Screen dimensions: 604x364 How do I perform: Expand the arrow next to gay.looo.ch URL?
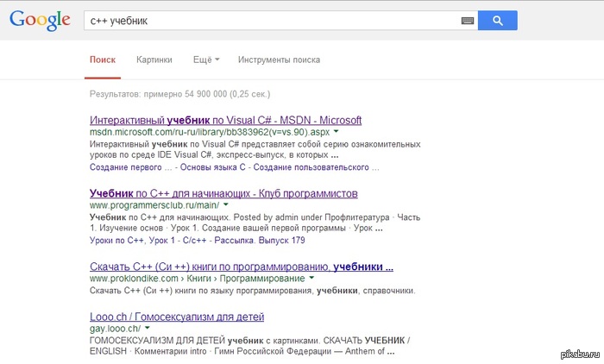pyautogui.click(x=148, y=329)
